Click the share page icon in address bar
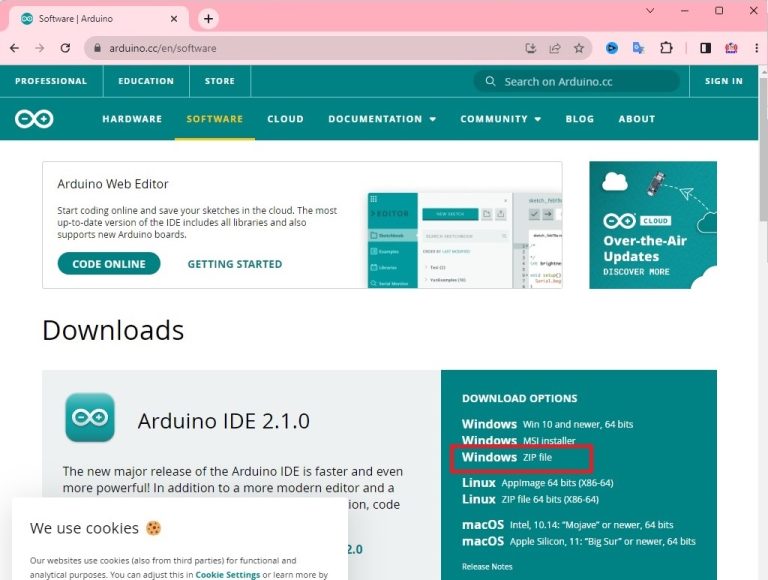The height and width of the screenshot is (580, 768). click(x=555, y=48)
